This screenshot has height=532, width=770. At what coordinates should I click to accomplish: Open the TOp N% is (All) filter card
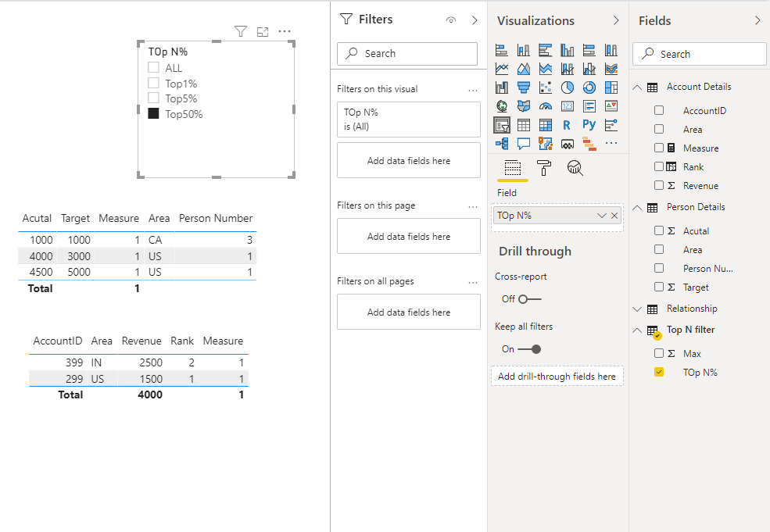pyautogui.click(x=409, y=120)
